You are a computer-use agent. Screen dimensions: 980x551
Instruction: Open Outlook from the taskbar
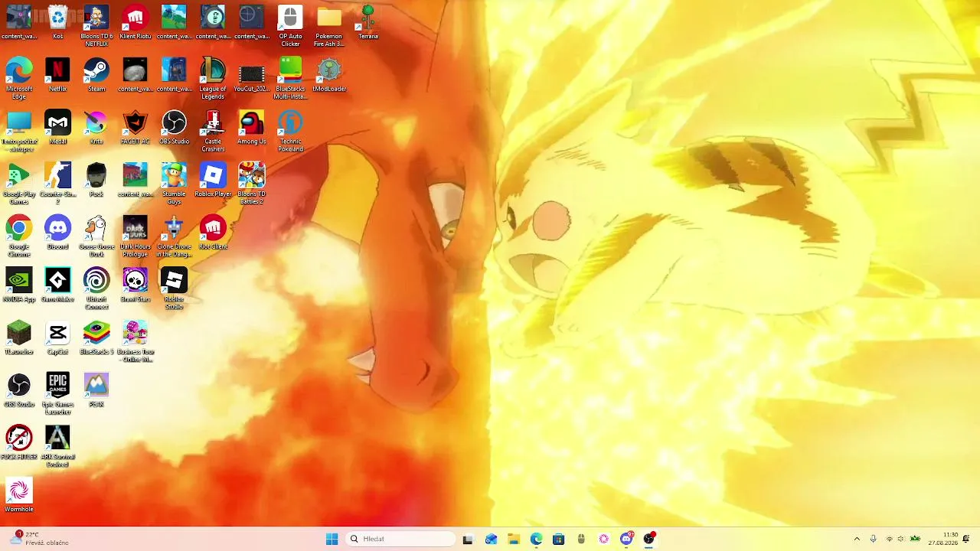491,540
